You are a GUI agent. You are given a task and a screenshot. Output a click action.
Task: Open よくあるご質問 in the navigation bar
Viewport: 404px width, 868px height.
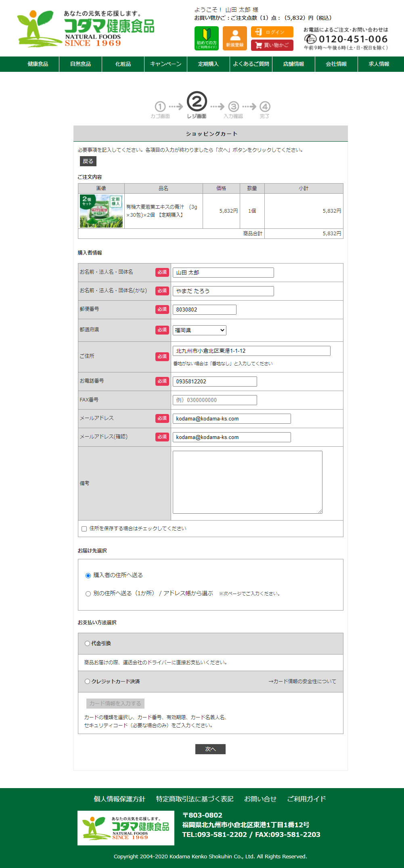pyautogui.click(x=251, y=64)
